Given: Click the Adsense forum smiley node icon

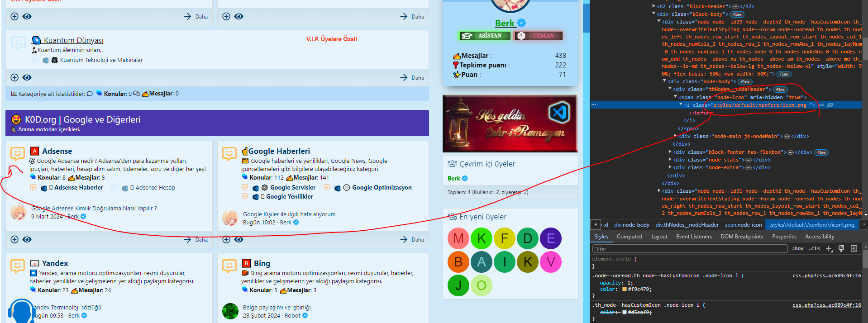Looking at the screenshot, I should pos(18,154).
